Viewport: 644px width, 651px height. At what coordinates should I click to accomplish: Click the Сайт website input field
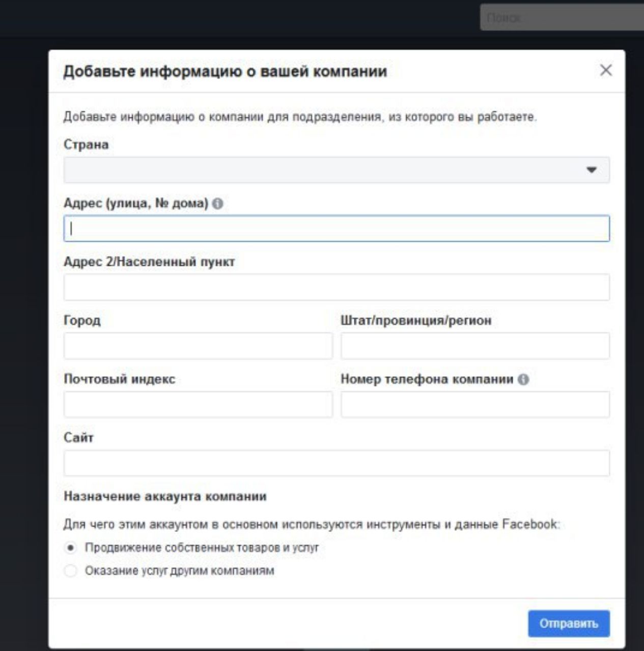337,463
